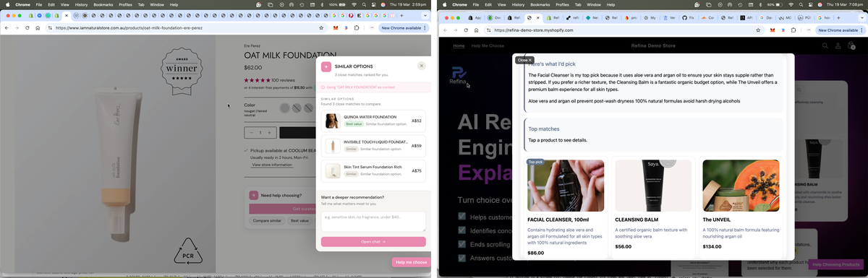This screenshot has width=868, height=278.
Task: Select the second foundation color swatch
Action: [x=297, y=108]
